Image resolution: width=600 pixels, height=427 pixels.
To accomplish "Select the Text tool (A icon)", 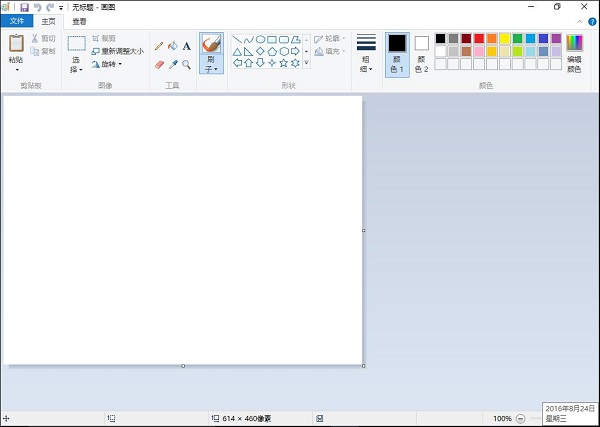I will tap(186, 46).
